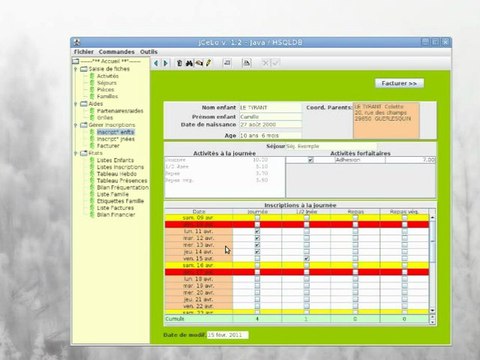Click the green icon beside Activités
The width and height of the screenshot is (480, 360).
pos(92,76)
